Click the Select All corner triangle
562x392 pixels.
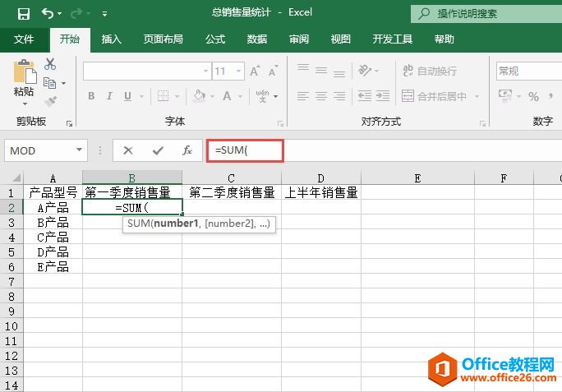coord(16,178)
